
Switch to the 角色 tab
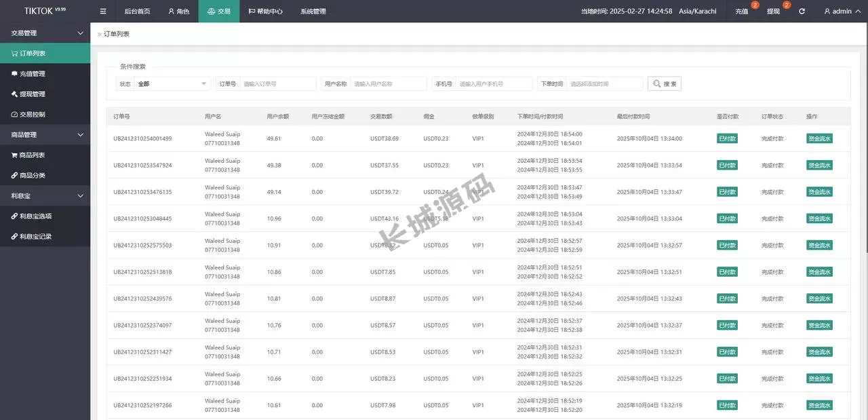(x=178, y=12)
